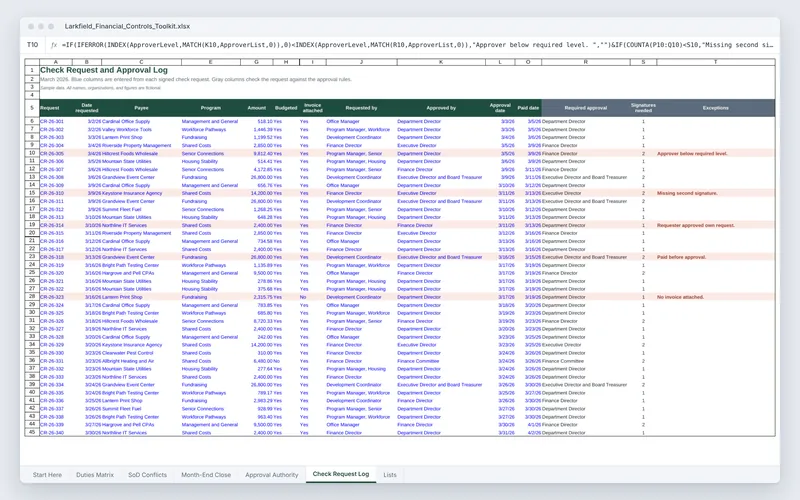The width and height of the screenshot is (800, 500).
Task: Click the 'Sample data' note in row 3
Action: click(101, 88)
